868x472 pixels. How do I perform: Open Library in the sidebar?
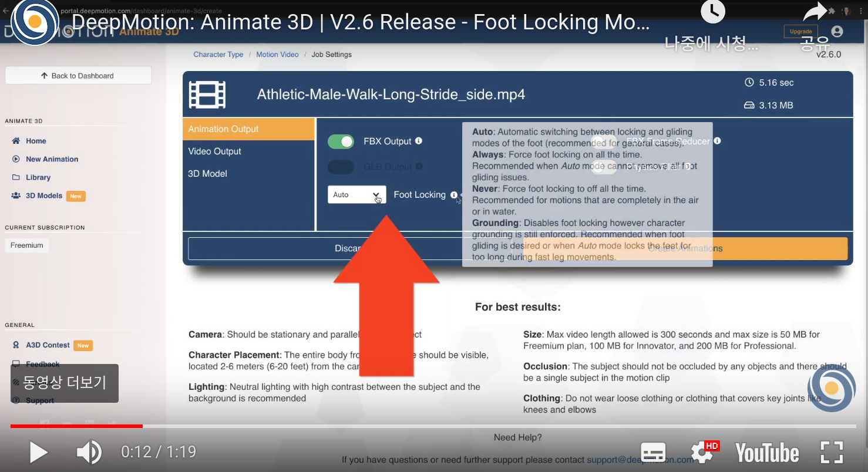coord(38,177)
